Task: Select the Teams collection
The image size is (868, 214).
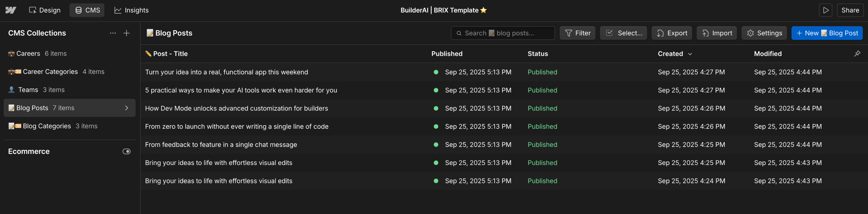Action: click(x=69, y=90)
